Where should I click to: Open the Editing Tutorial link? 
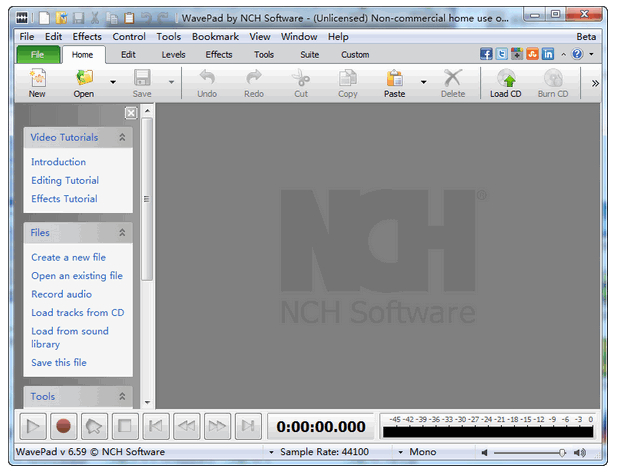point(65,181)
